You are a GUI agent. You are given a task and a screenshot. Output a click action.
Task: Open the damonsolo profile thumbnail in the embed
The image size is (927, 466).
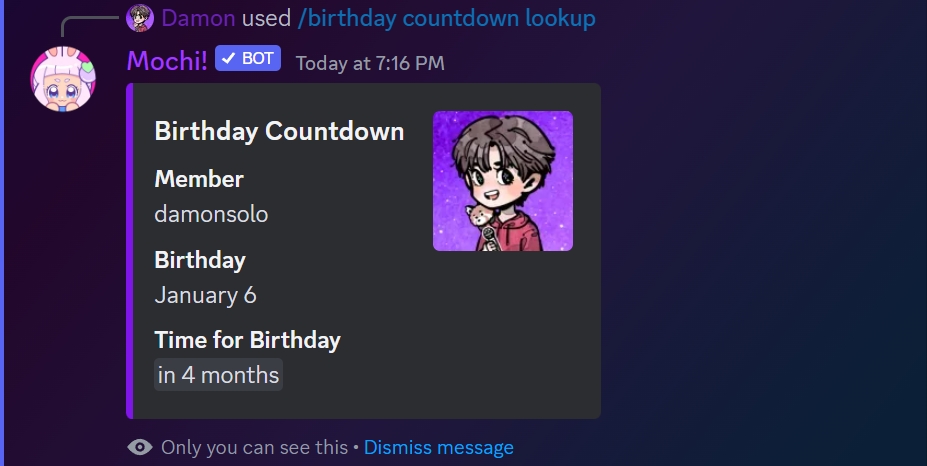click(x=502, y=181)
